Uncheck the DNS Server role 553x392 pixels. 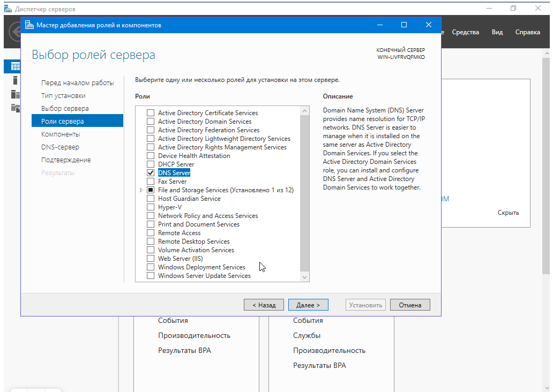[x=151, y=173]
